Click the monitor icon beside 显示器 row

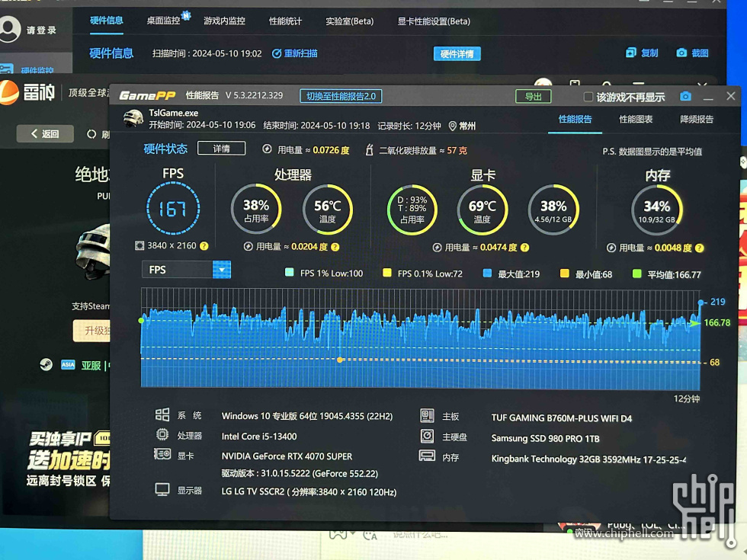[x=162, y=489]
